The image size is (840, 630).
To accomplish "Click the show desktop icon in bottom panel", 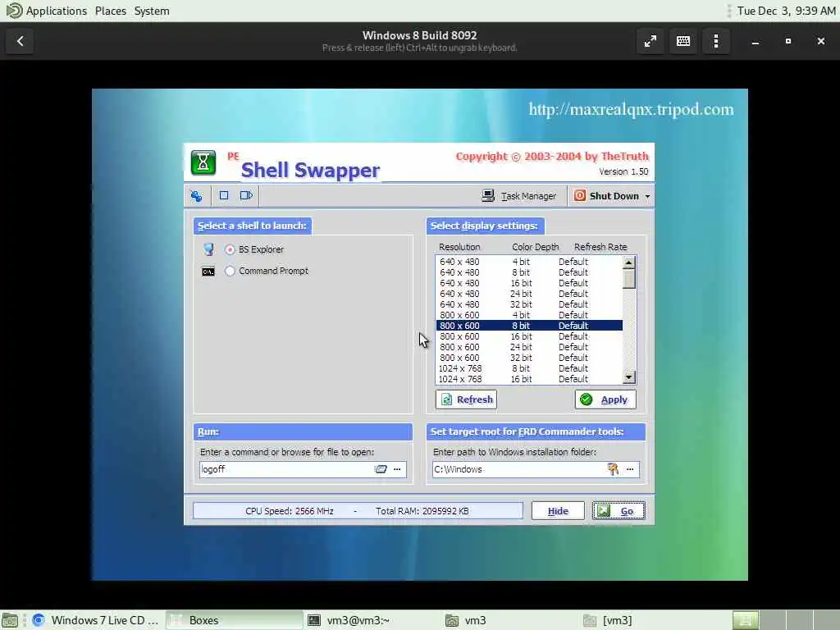I will pyautogui.click(x=10, y=620).
